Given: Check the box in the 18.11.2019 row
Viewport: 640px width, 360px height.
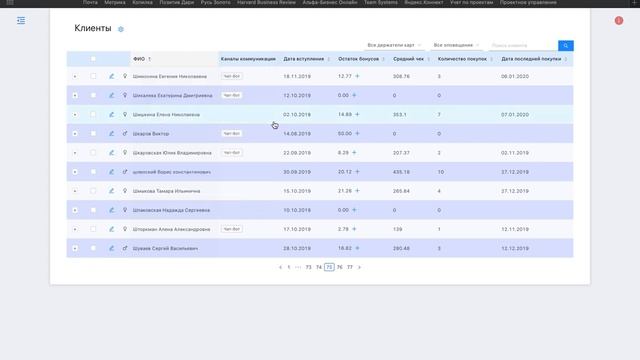Looking at the screenshot, I should coord(93,76).
